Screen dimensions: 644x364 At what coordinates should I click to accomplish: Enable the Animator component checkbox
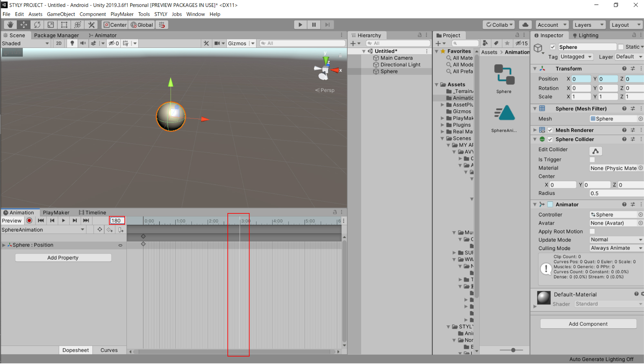pyautogui.click(x=550, y=204)
